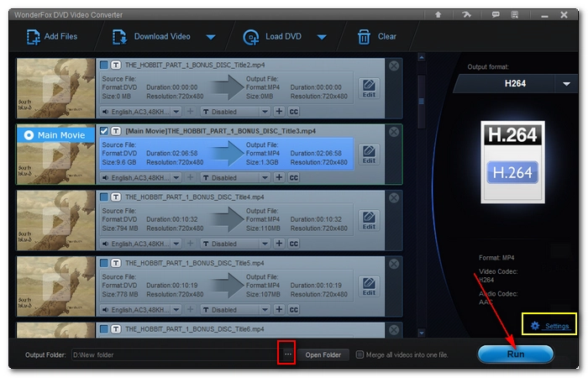Select the Title4.mp4 thumbnail

pyautogui.click(x=56, y=220)
